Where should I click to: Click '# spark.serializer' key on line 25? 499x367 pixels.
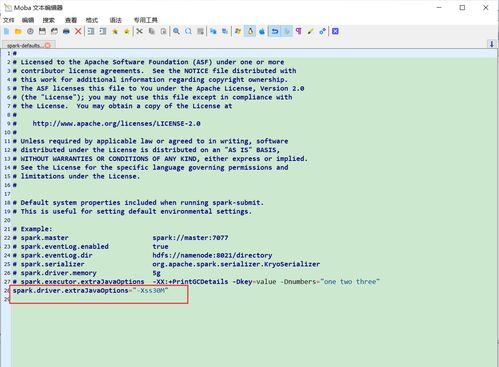tap(49, 264)
